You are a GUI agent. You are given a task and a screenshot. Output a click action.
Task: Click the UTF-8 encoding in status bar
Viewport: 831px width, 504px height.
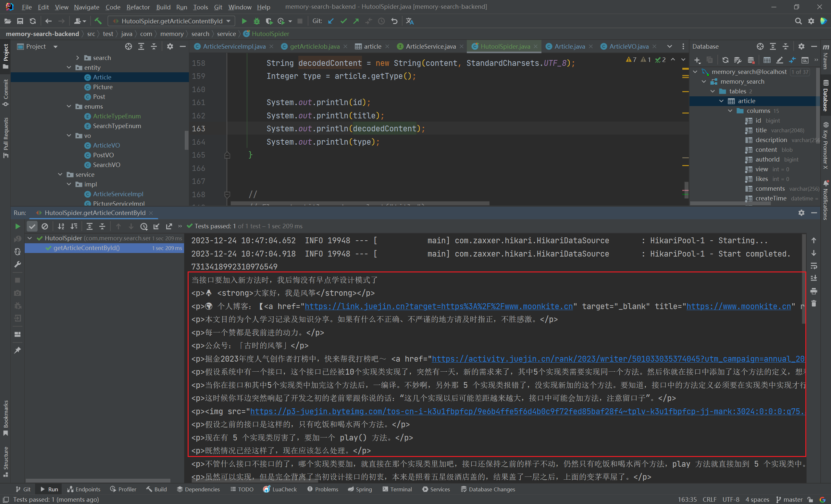pos(730,499)
